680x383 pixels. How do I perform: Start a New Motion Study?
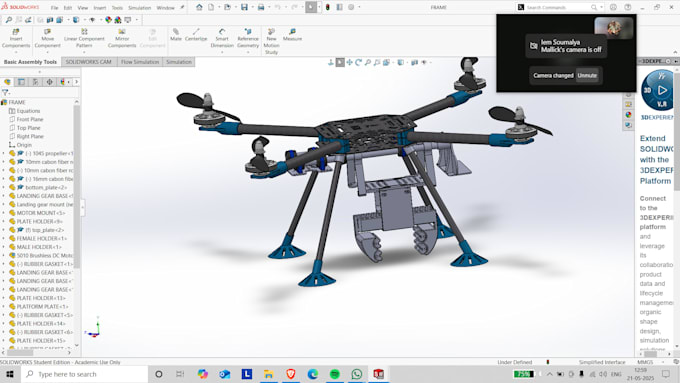[271, 41]
